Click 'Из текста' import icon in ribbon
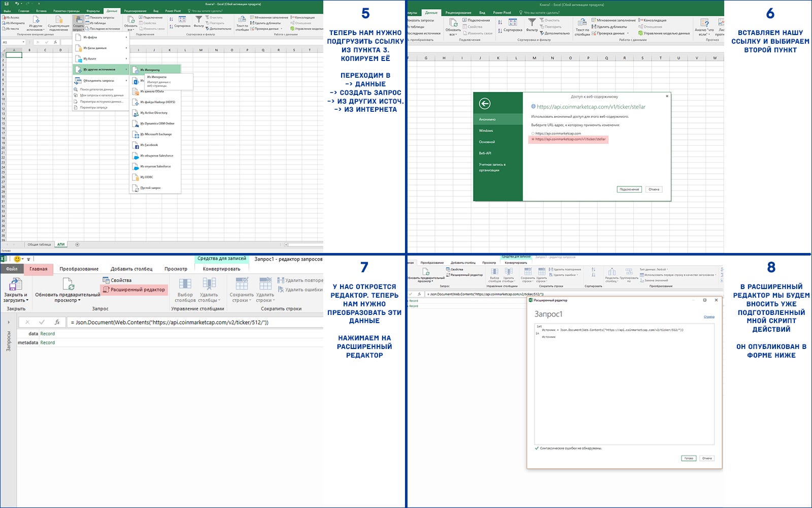812x508 pixels. [x=10, y=28]
